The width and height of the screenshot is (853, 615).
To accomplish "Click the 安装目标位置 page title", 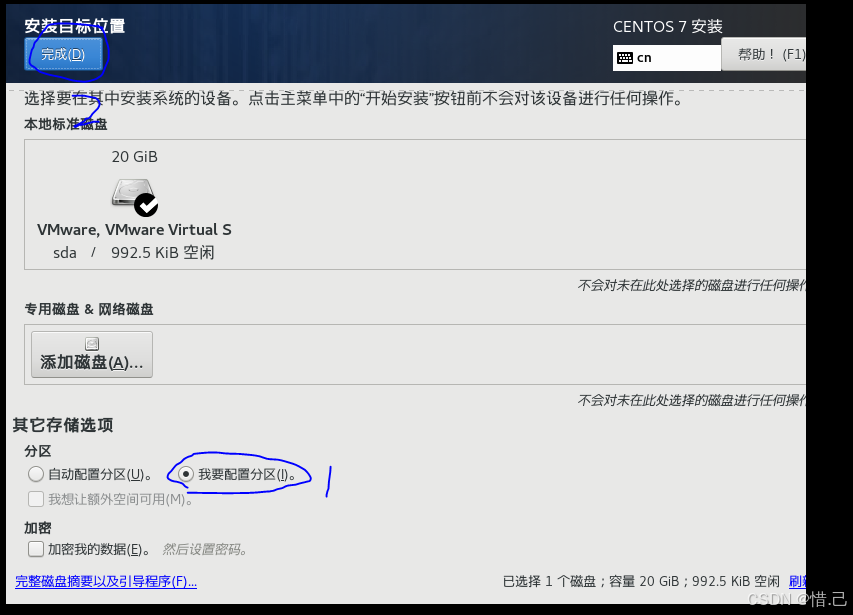I will [75, 26].
